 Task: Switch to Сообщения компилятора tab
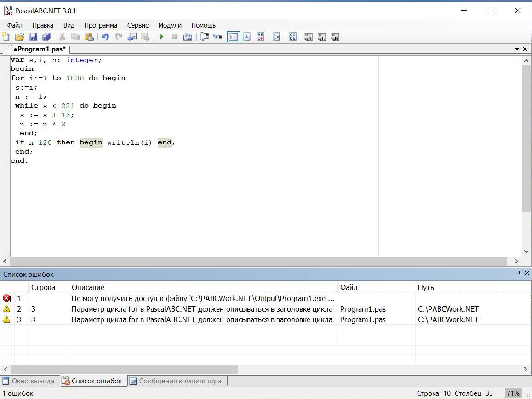point(176,381)
